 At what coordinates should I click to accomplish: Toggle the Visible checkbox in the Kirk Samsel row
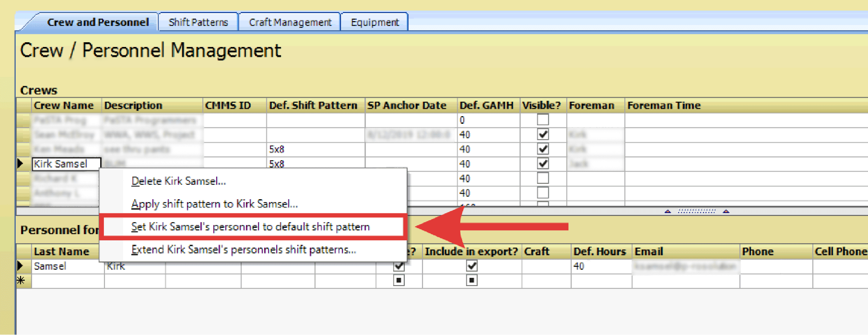pos(543,164)
